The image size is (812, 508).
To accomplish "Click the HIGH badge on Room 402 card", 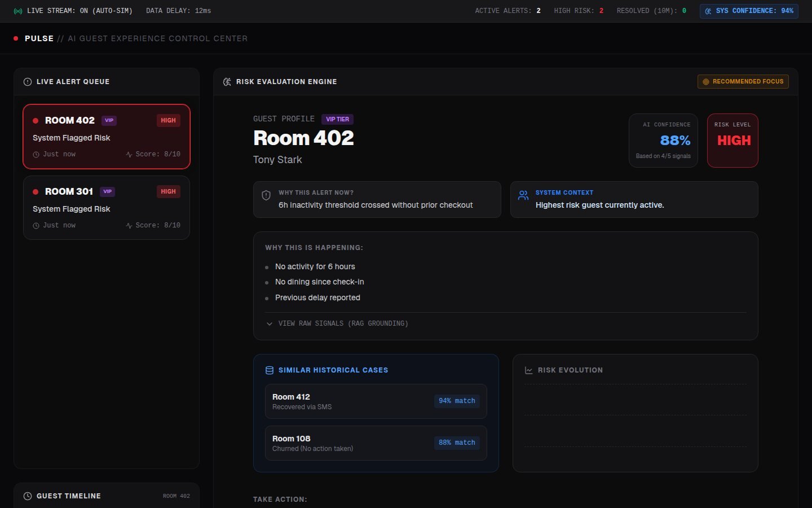I will (168, 121).
